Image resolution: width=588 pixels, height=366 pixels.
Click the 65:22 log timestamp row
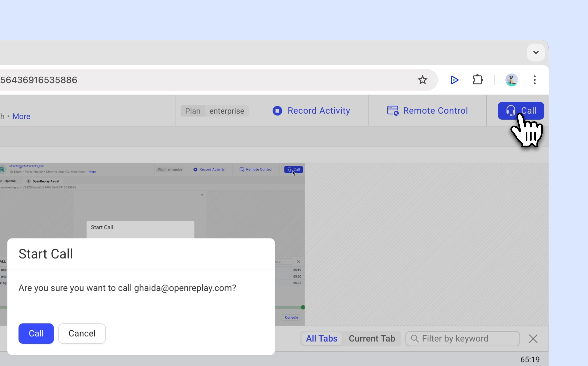297,283
